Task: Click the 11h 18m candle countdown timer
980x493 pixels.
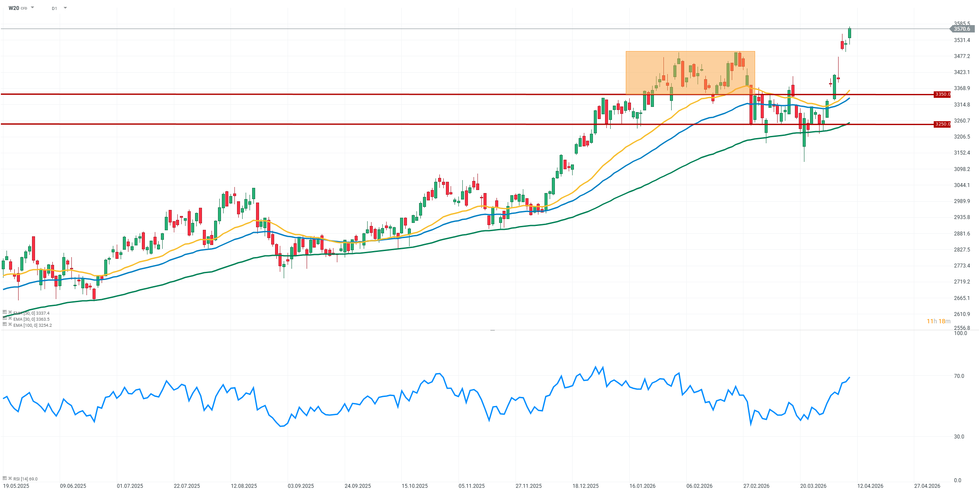Action: point(938,321)
